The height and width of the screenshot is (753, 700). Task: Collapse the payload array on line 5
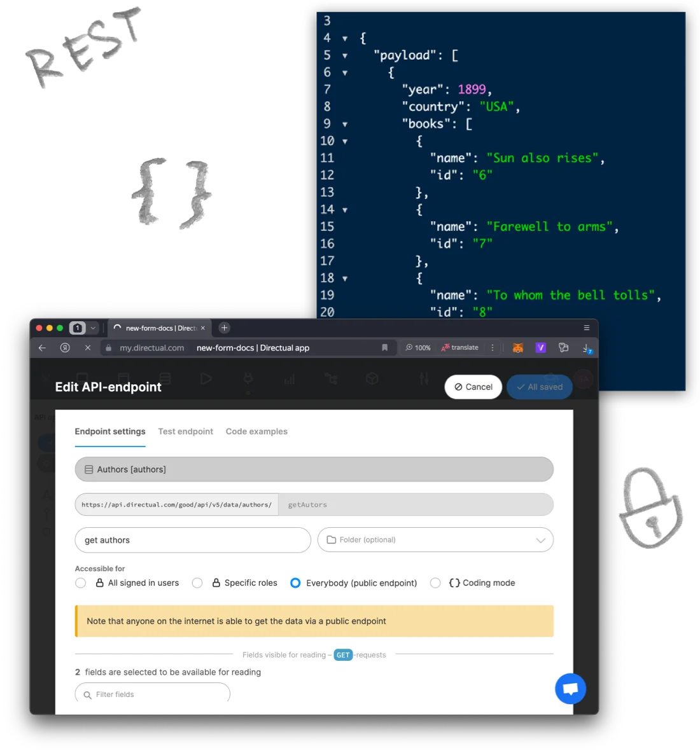[344, 55]
